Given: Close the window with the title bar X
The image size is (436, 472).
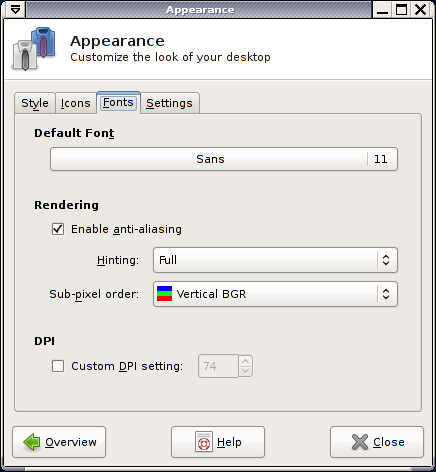Looking at the screenshot, I should [421, 9].
